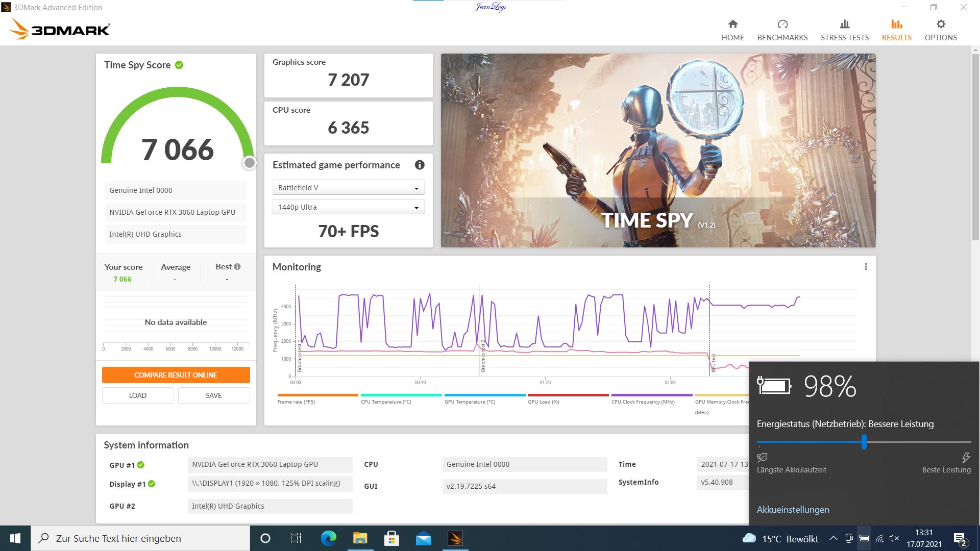Open Akkueinstellungen from the battery flyout
This screenshot has width=980, height=551.
(x=793, y=510)
